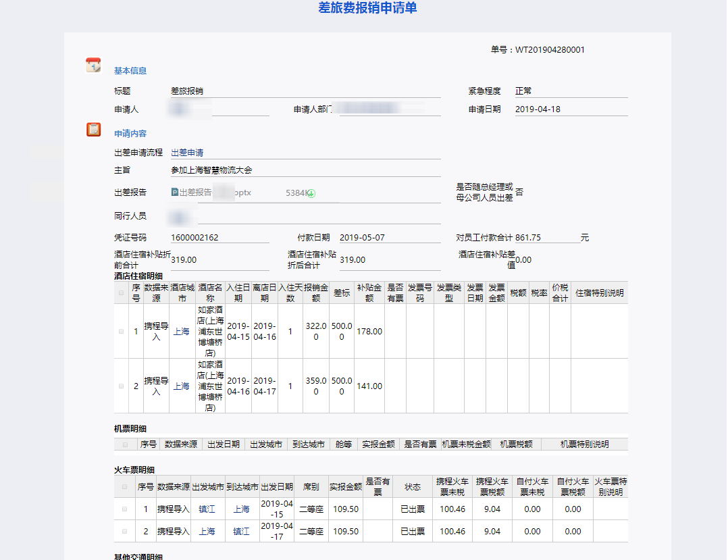Image resolution: width=728 pixels, height=560 pixels.
Task: Click 上海 arrival city link in train row 1
Action: point(242,509)
